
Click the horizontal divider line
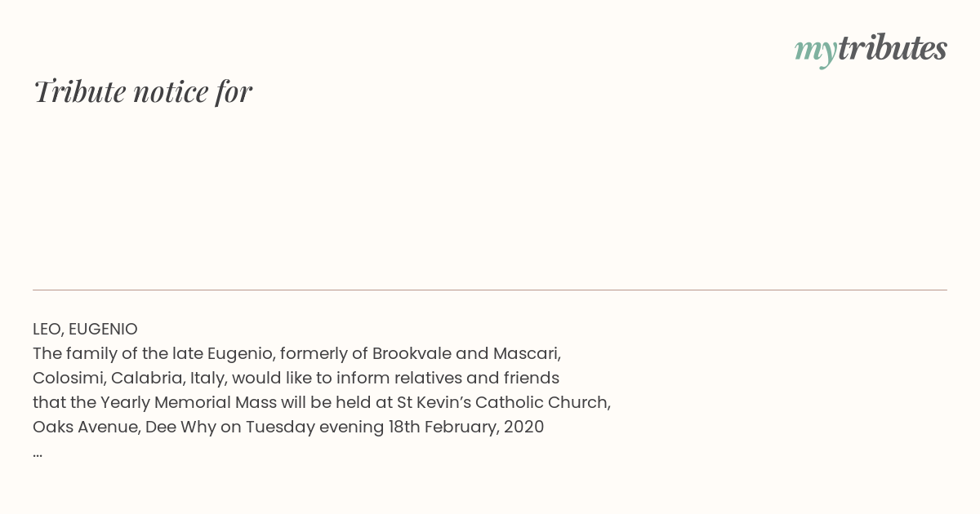(490, 290)
